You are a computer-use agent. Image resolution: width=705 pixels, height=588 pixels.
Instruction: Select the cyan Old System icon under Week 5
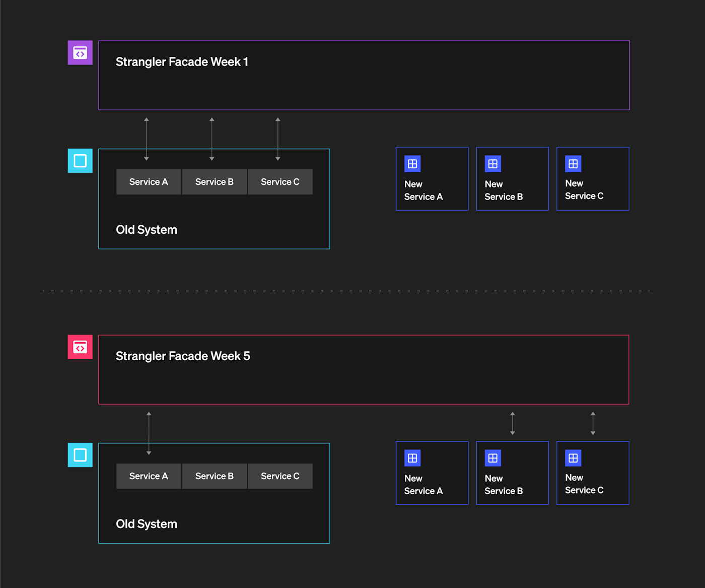[x=80, y=455]
